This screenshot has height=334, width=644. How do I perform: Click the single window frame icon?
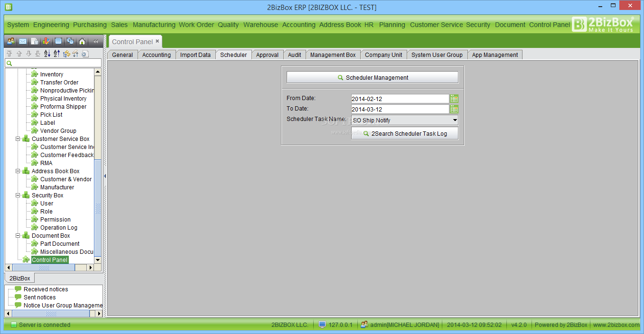58,41
